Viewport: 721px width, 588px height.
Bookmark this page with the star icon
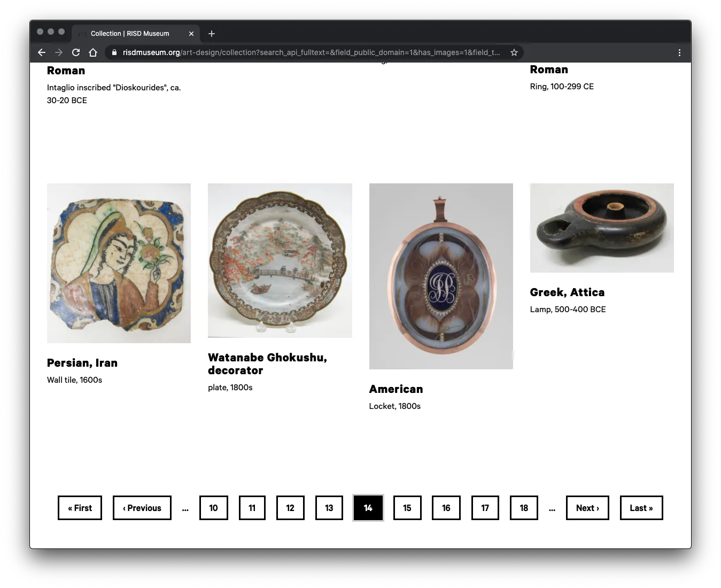pos(514,52)
